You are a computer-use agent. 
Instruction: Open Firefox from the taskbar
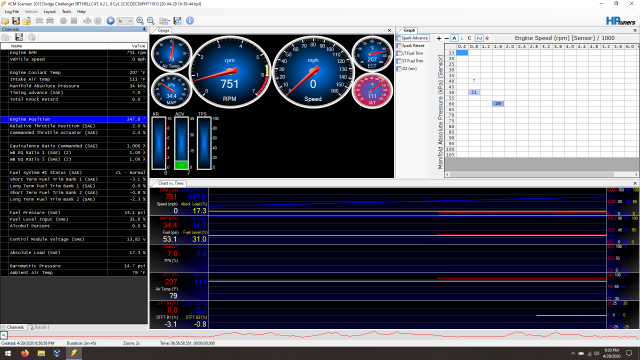coord(25,353)
